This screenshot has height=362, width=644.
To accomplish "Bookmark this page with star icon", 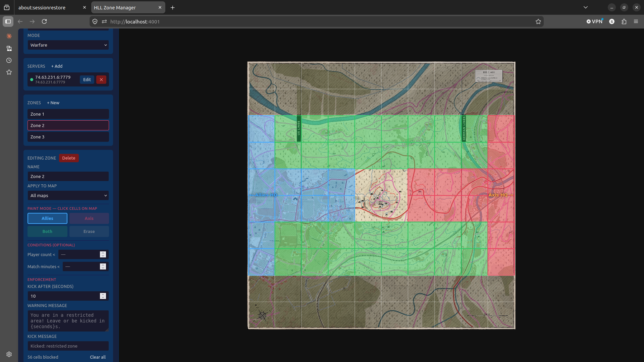I will click(x=538, y=21).
